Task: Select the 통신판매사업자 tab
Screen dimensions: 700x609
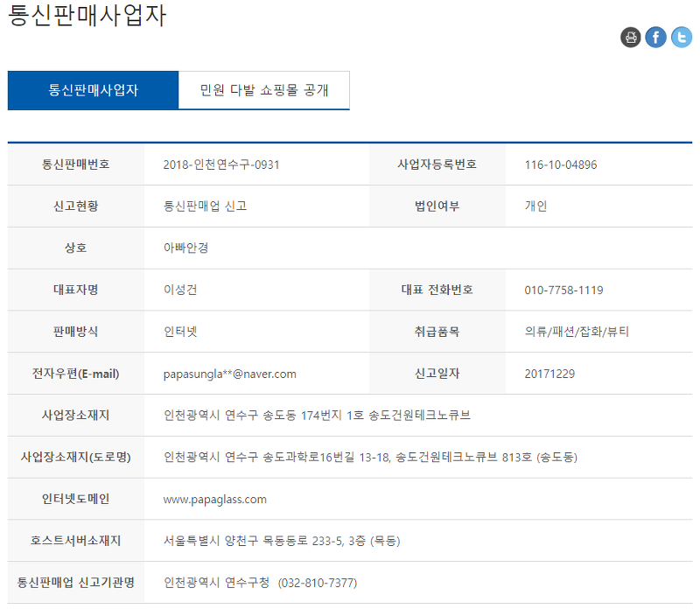Action: pyautogui.click(x=93, y=90)
